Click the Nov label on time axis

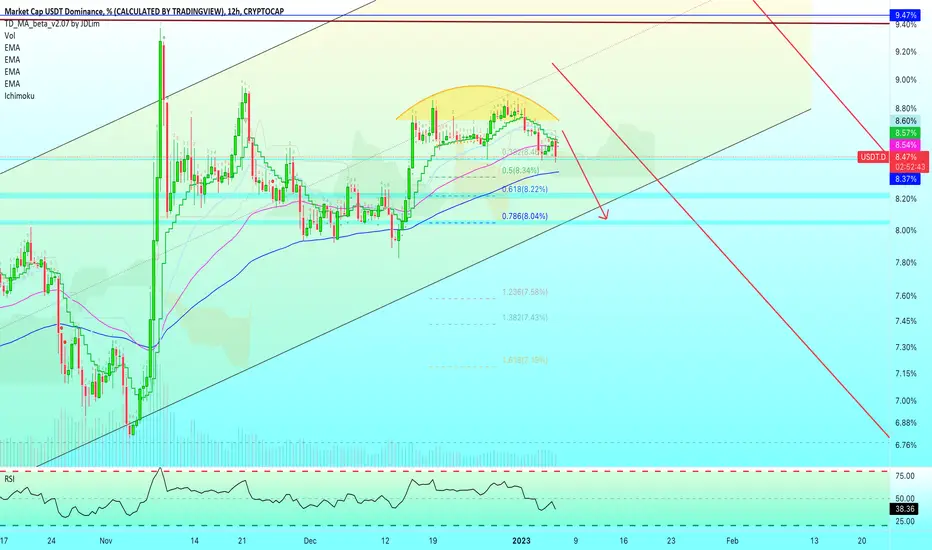(x=105, y=541)
